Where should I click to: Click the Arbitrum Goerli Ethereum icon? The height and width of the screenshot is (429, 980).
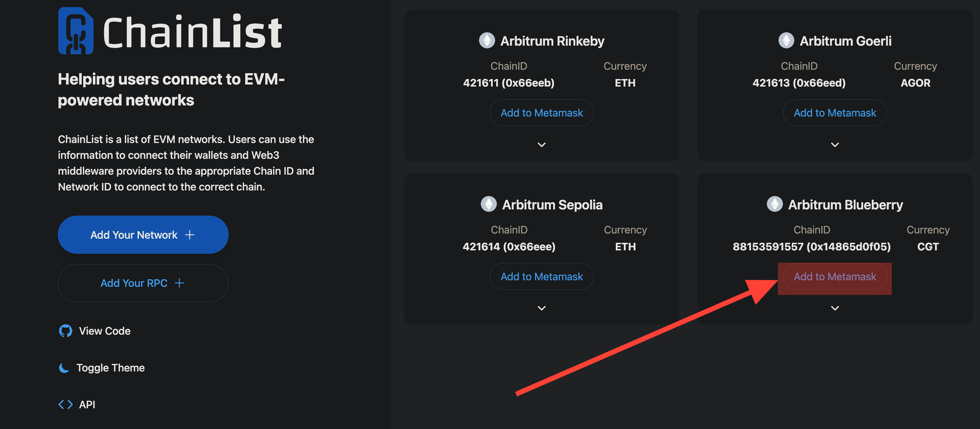(x=786, y=40)
